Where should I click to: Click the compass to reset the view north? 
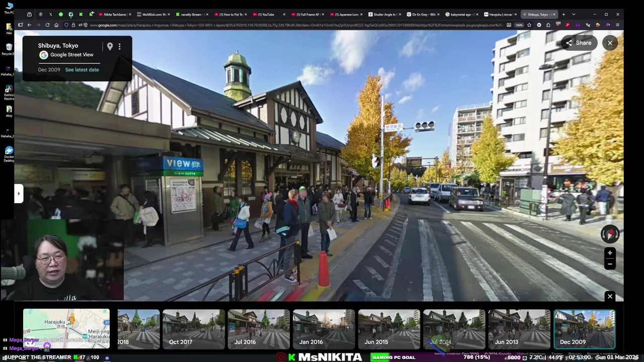[x=610, y=234]
